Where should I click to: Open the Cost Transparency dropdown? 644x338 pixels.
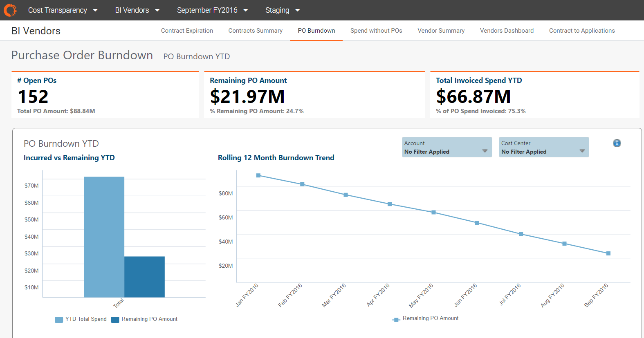[63, 10]
